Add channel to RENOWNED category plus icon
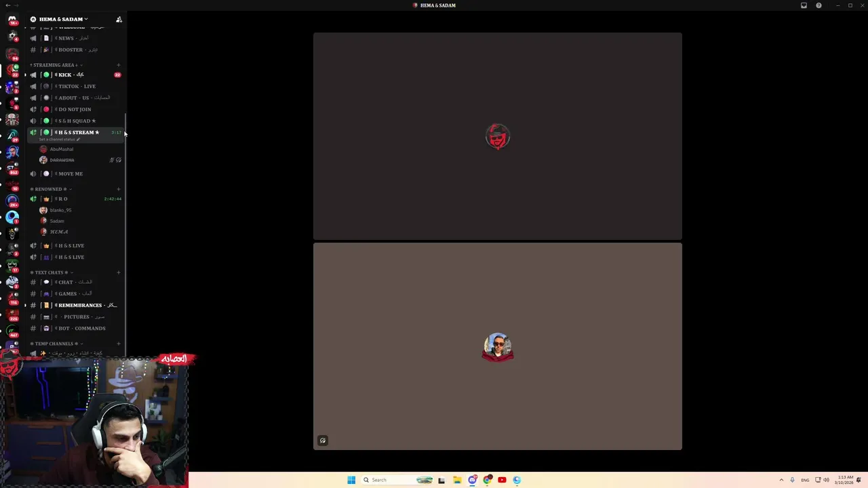Screen dimensions: 868x488 tap(119, 189)
